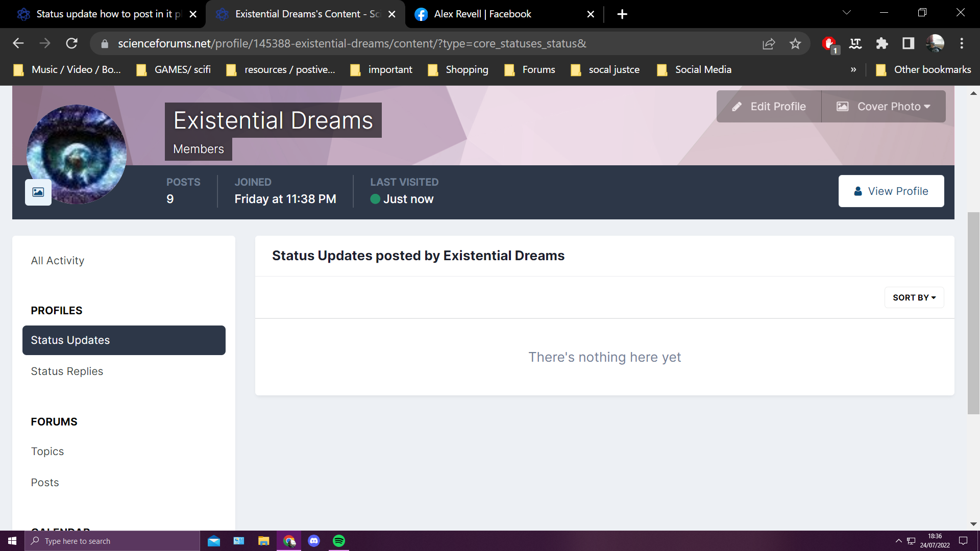Click the share page icon in the address bar
Screen dimensions: 980x551
coord(769,44)
